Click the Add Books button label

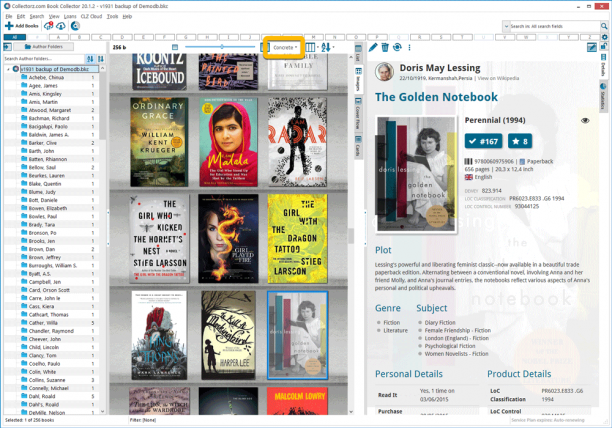27,26
